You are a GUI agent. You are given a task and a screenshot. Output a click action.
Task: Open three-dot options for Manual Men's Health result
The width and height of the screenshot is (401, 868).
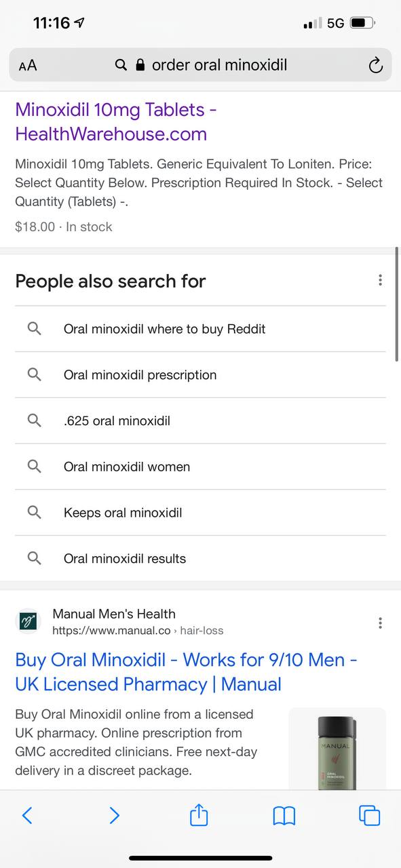pyautogui.click(x=380, y=623)
